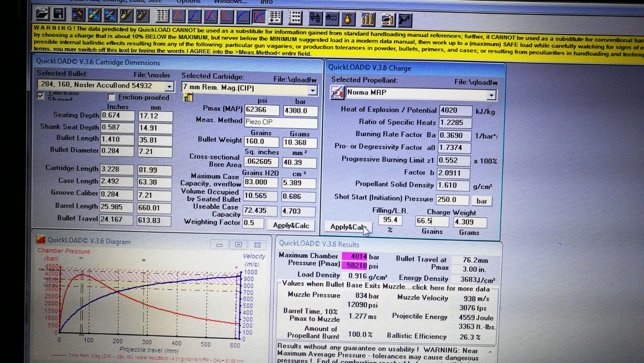
Task: Click the row of cartridges toolbar icon
Action: tap(368, 18)
